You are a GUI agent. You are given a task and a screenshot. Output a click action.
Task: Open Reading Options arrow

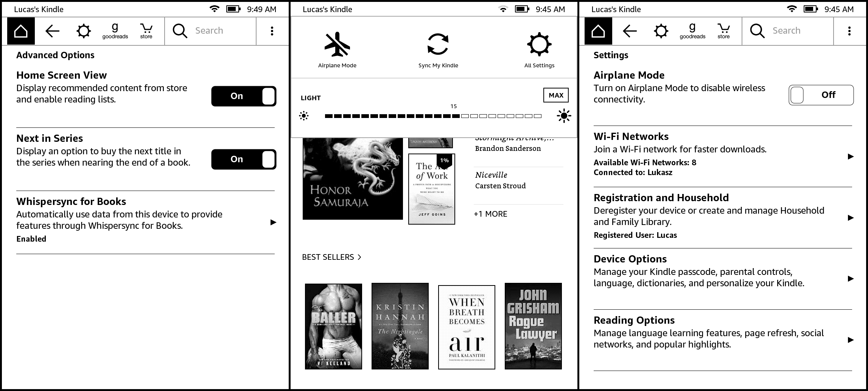851,340
